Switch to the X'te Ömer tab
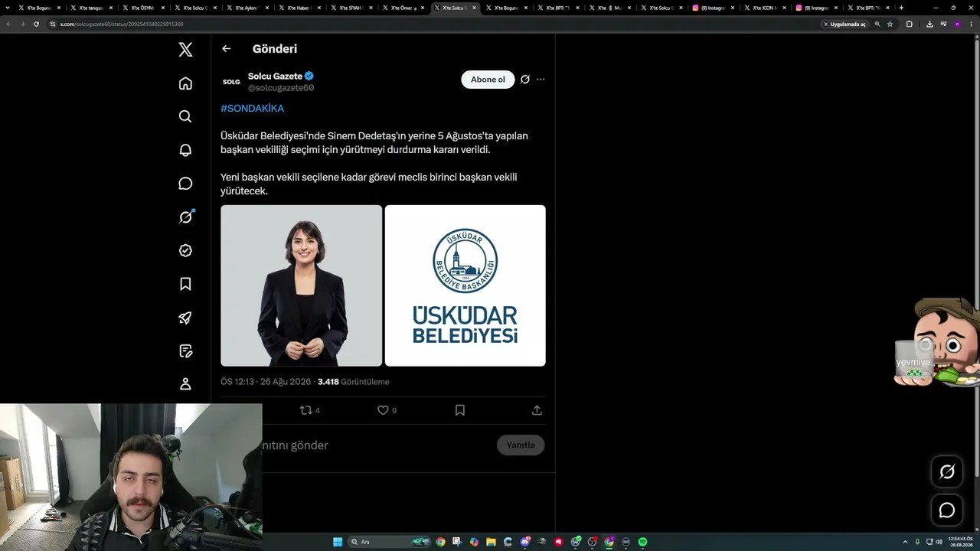 point(402,8)
